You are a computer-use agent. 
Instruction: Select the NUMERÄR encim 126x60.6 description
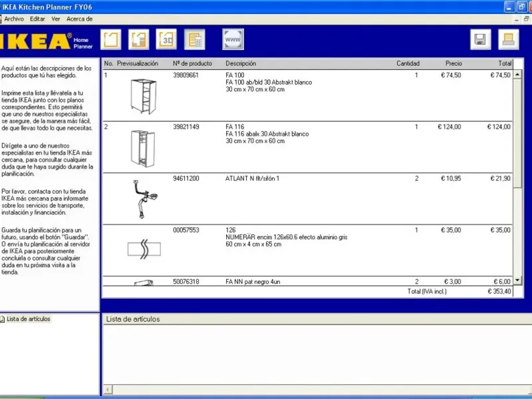click(x=287, y=237)
